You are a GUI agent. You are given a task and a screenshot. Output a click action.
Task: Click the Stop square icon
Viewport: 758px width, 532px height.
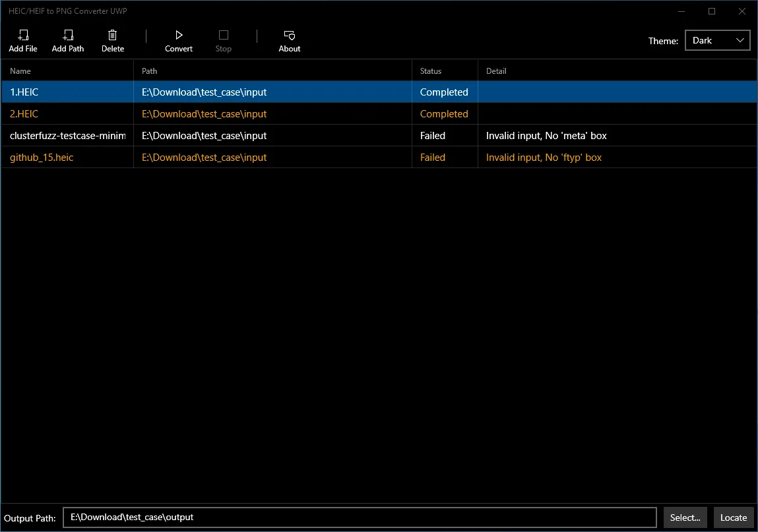[224, 36]
